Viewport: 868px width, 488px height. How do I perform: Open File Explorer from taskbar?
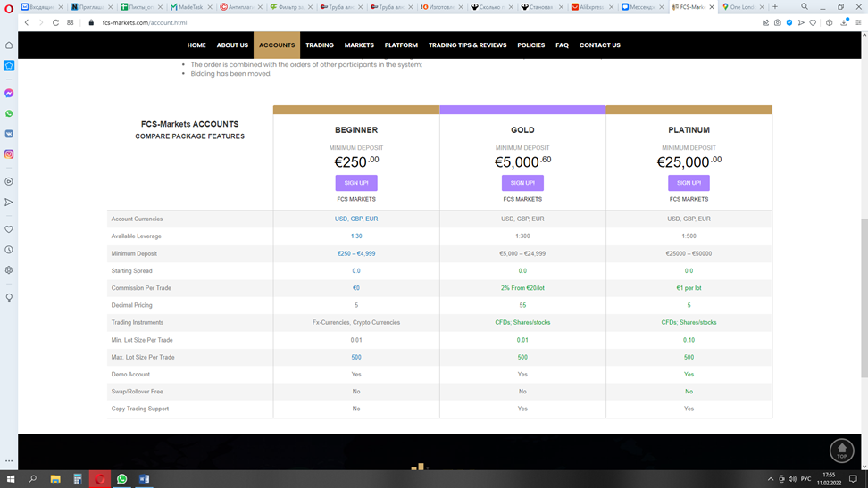coord(55,478)
